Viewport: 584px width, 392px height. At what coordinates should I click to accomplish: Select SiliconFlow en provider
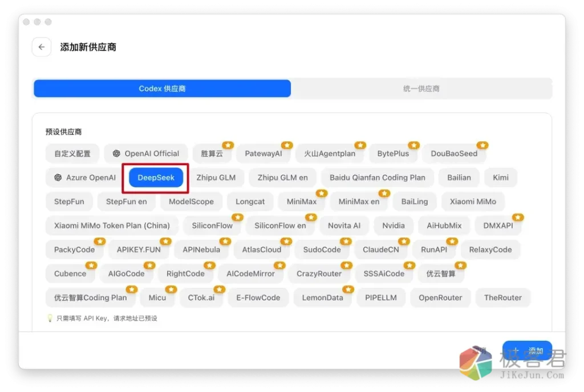tap(280, 226)
